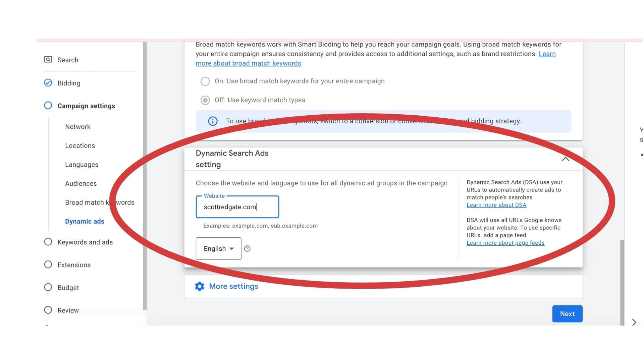This screenshot has height=362, width=644.
Task: Click the help question mark beside English
Action: (x=247, y=249)
